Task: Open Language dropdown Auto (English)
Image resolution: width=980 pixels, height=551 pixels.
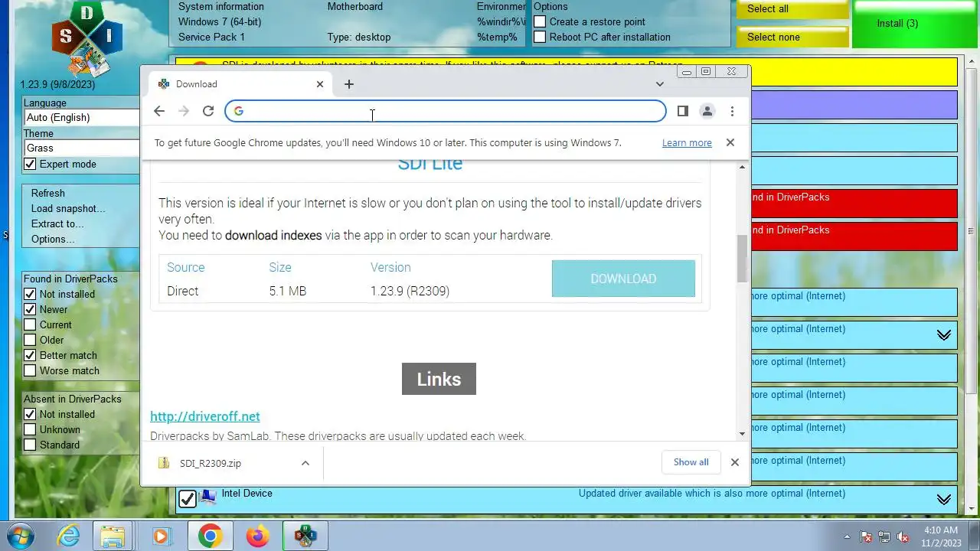Action: pyautogui.click(x=82, y=117)
